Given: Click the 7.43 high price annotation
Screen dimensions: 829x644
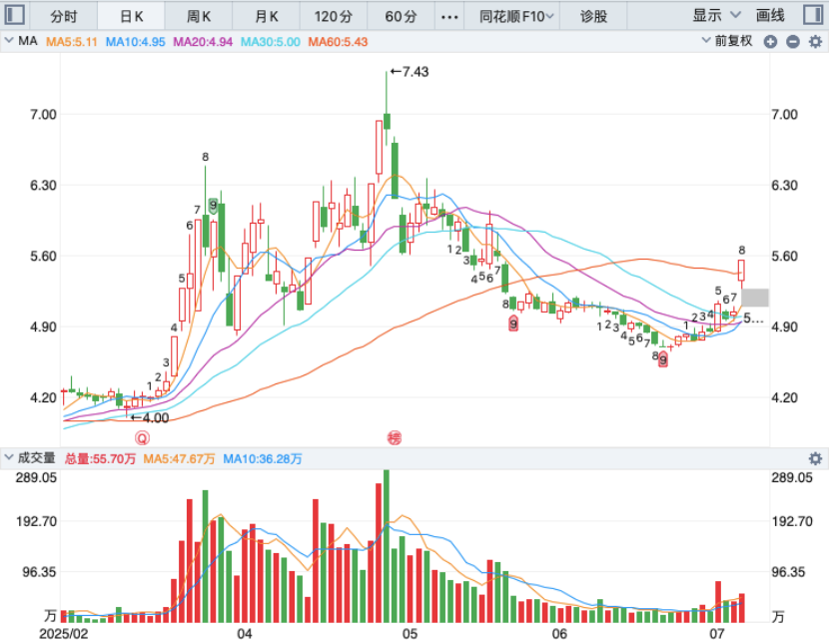Looking at the screenshot, I should pyautogui.click(x=410, y=71).
